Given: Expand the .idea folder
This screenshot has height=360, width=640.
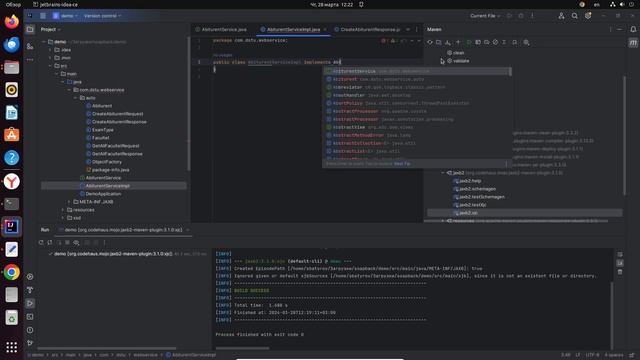Looking at the screenshot, I should (x=50, y=50).
